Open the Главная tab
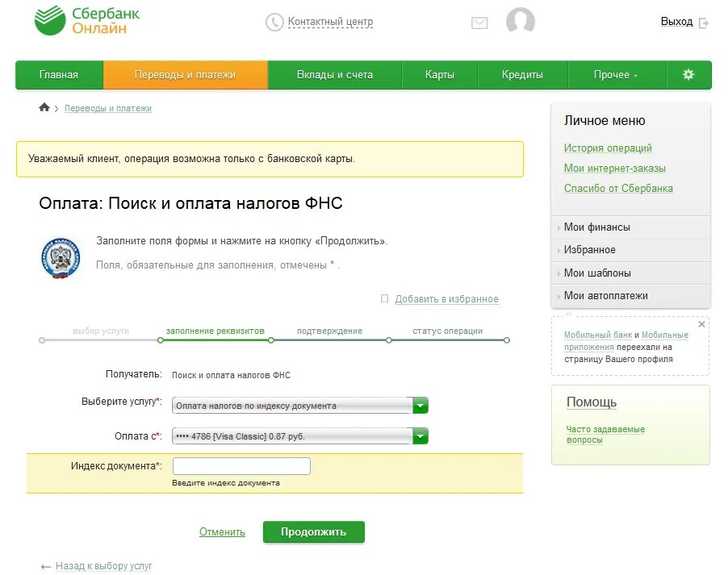 59,75
